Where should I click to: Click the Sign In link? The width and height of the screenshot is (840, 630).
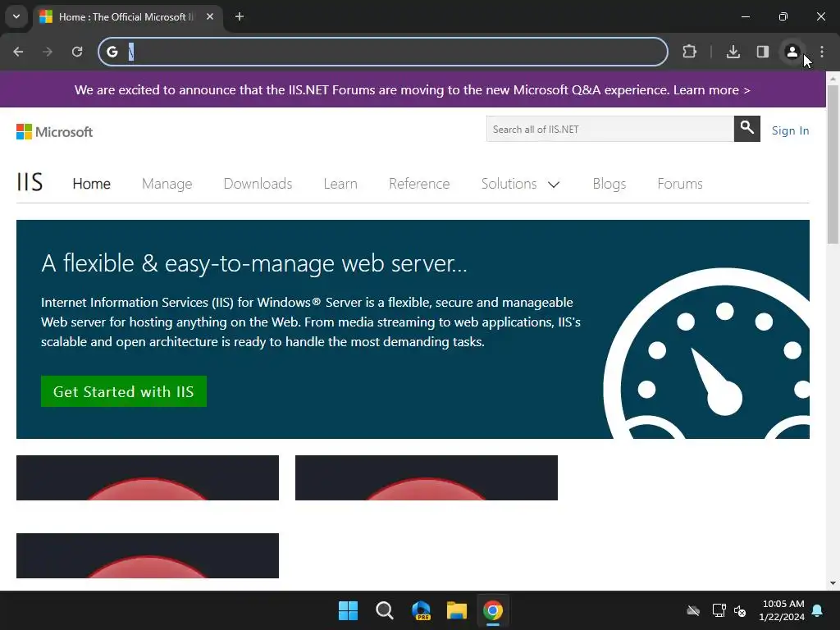tap(790, 130)
